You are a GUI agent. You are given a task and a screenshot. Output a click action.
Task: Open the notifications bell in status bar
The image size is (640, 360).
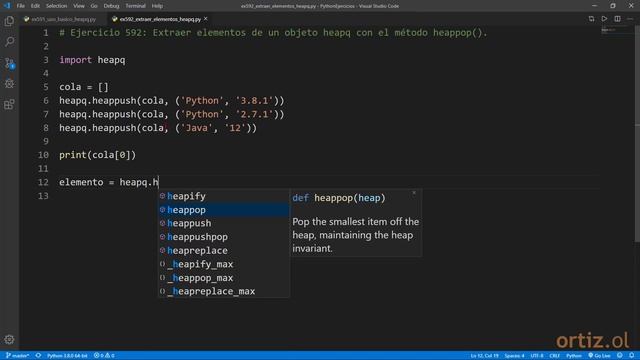[x=631, y=356]
